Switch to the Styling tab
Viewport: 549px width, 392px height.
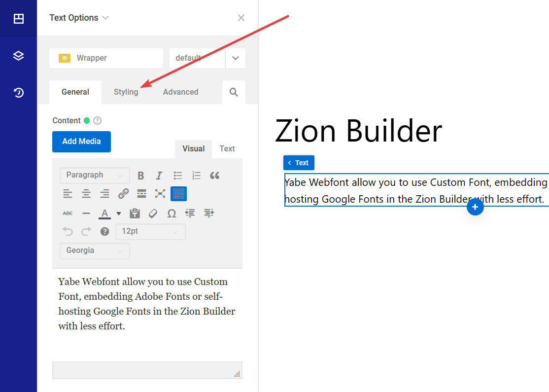(x=126, y=92)
